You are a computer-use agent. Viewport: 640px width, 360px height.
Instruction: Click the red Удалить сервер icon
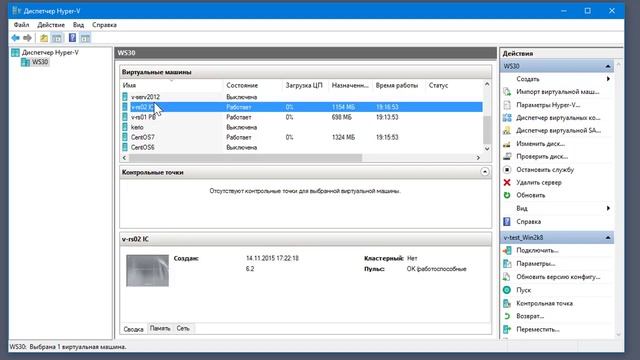point(507,182)
